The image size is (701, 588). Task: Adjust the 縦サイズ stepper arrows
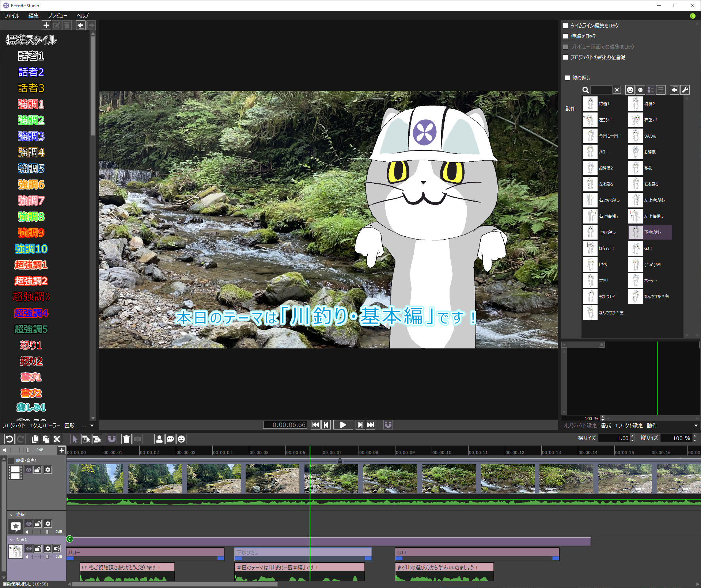(695, 438)
